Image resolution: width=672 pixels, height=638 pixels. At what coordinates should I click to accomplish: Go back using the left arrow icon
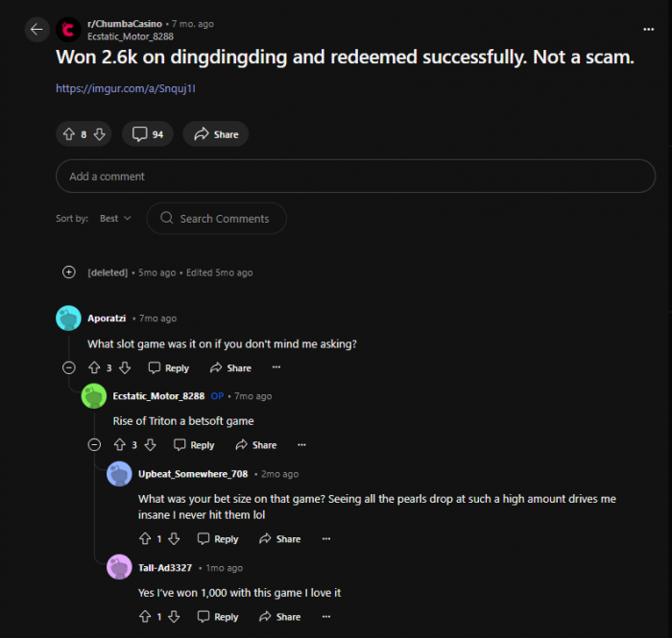pyautogui.click(x=36, y=30)
